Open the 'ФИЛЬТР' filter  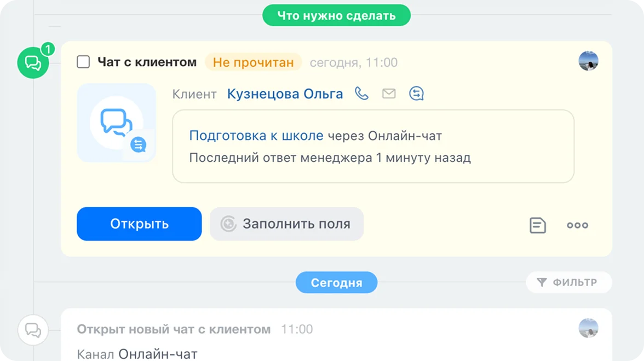[x=569, y=282]
